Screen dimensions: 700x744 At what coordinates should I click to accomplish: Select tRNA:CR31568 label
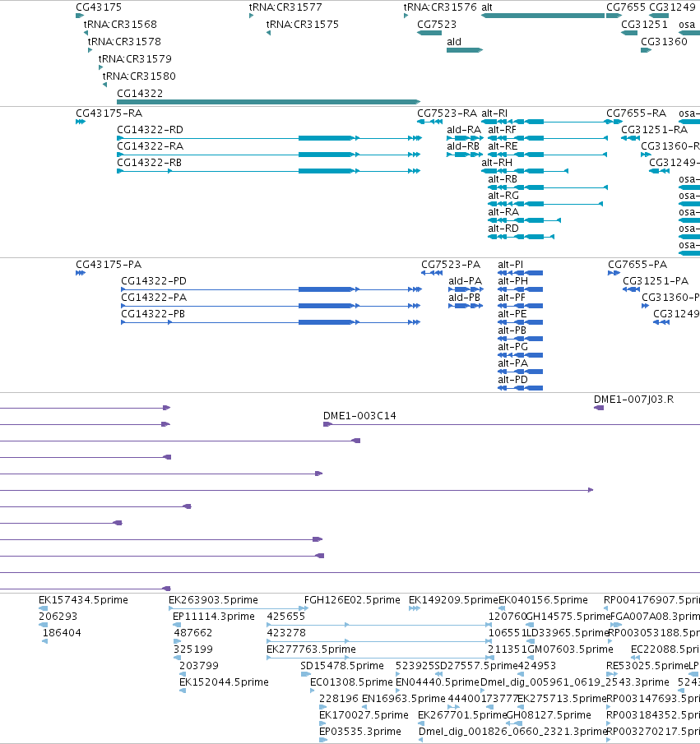(120, 24)
